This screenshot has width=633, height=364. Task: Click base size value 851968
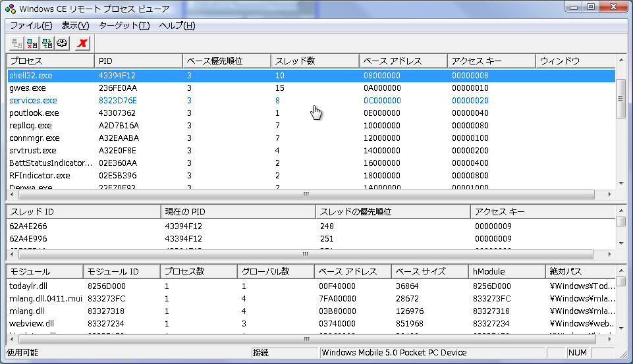409,324
